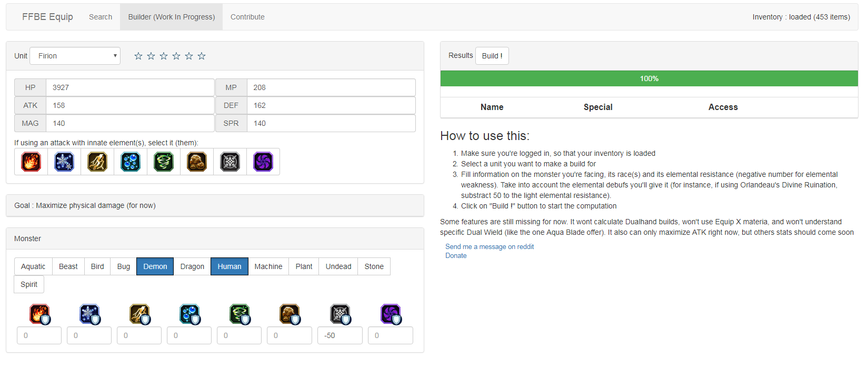Click the first rarity star
The height and width of the screenshot is (378, 868).
tap(138, 56)
